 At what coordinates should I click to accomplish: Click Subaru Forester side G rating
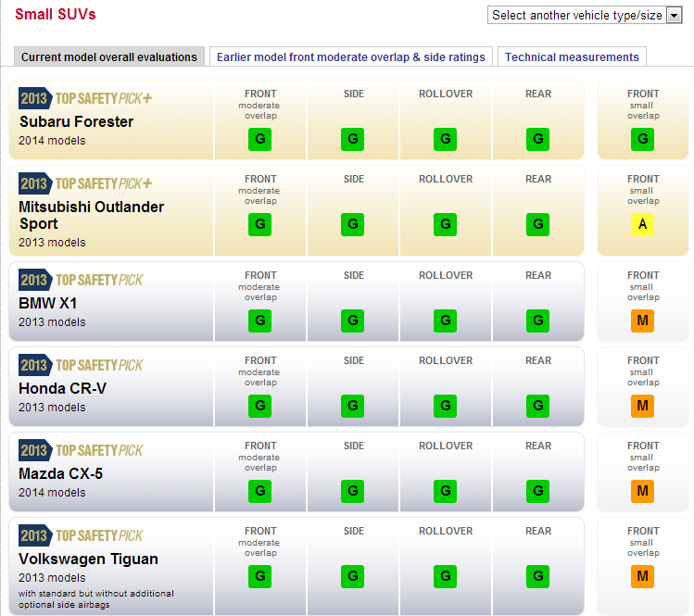pyautogui.click(x=352, y=139)
